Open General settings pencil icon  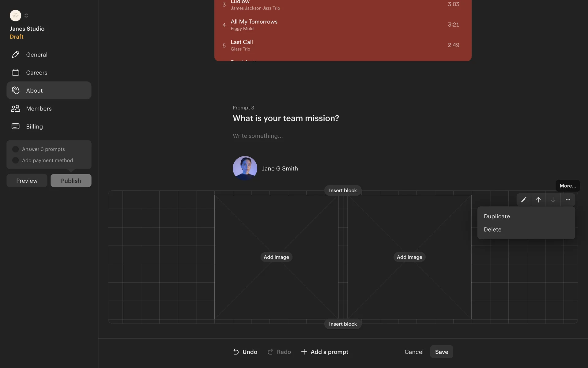(16, 55)
